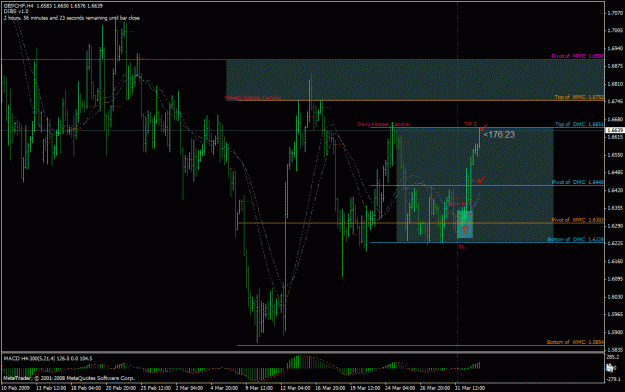Select the Bottom of WMC 1.5854 label
The width and height of the screenshot is (625, 392).
(575, 342)
